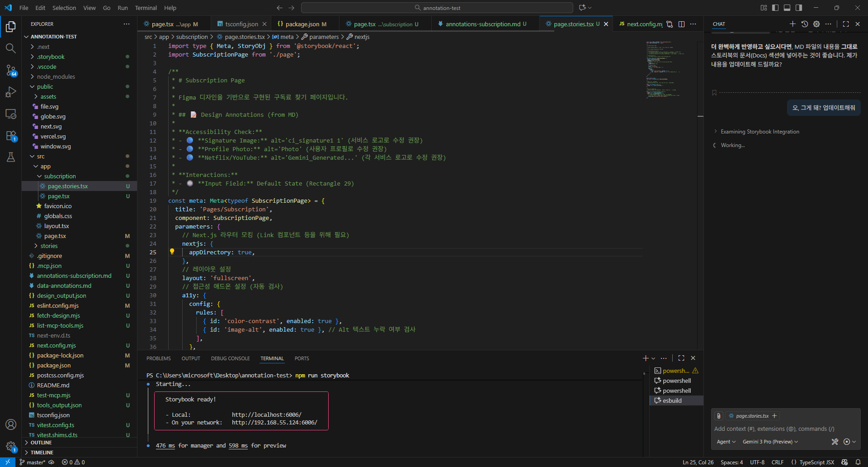This screenshot has width=868, height=467.
Task: Open the localhost:6006 Storybook link
Action: pos(266,415)
